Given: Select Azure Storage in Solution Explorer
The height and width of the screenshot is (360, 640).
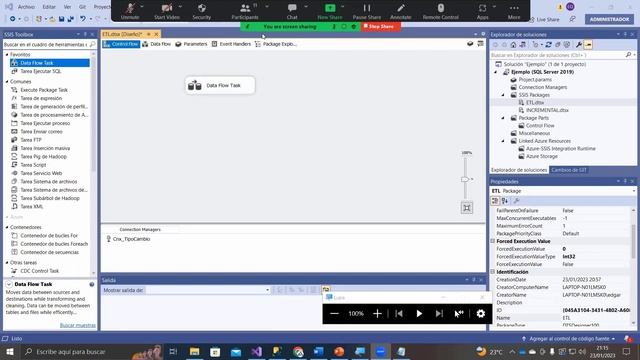Looking at the screenshot, I should (x=542, y=156).
